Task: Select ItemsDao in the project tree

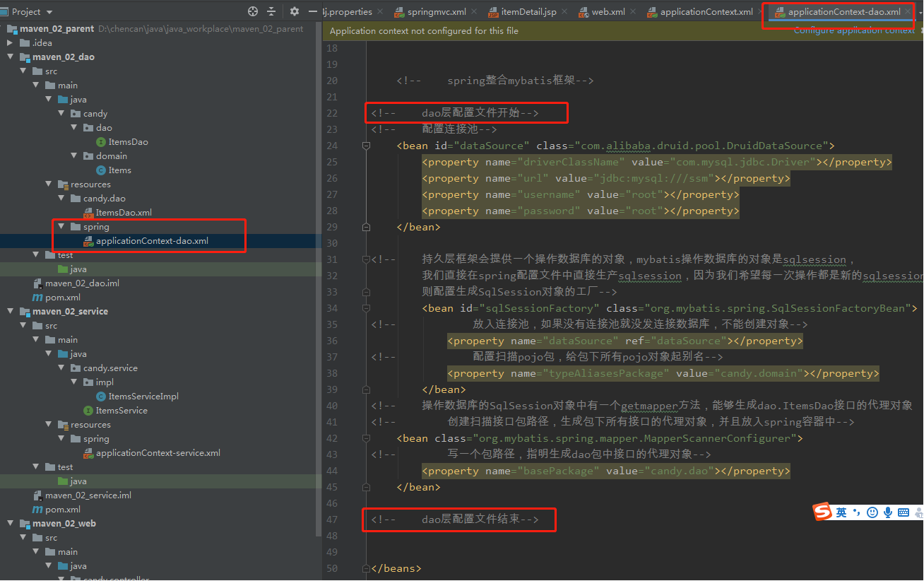Action: [128, 142]
